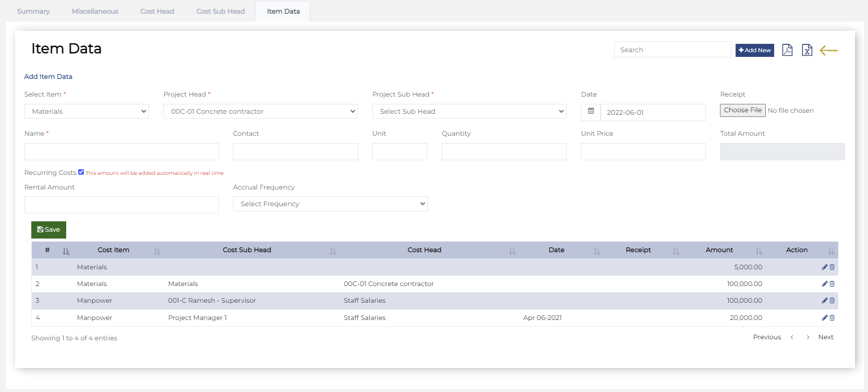Click the Rental Amount input field
This screenshot has height=392, width=868.
pos(121,205)
